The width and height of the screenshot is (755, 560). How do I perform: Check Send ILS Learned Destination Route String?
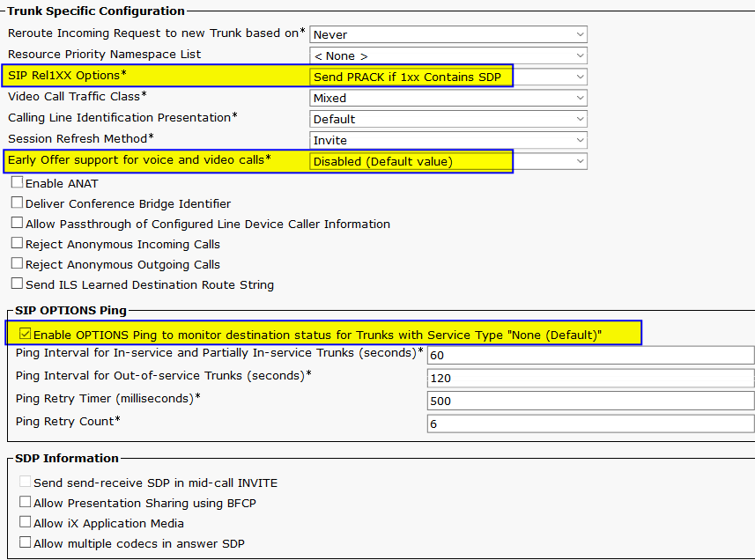point(17,284)
